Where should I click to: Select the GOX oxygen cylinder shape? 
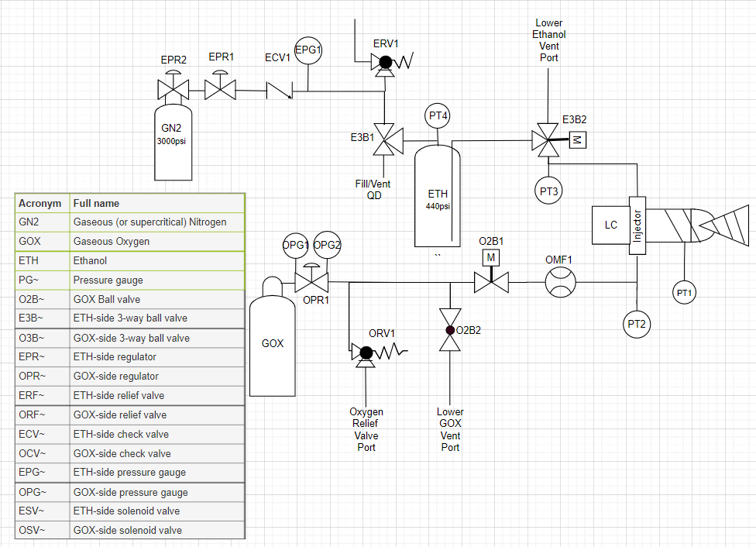point(272,341)
